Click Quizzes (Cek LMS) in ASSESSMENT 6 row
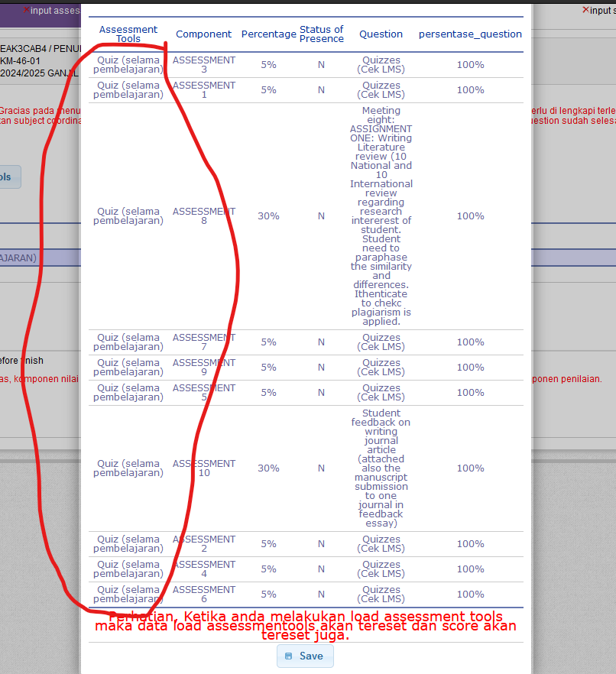Screen dimensions: 616x674 [x=381, y=595]
